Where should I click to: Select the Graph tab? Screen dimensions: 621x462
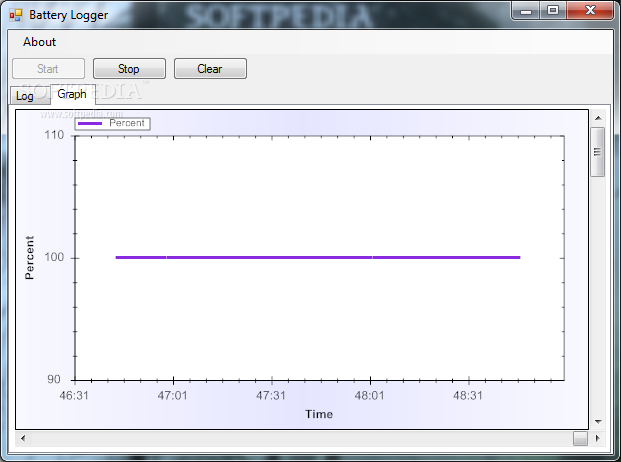tap(72, 94)
